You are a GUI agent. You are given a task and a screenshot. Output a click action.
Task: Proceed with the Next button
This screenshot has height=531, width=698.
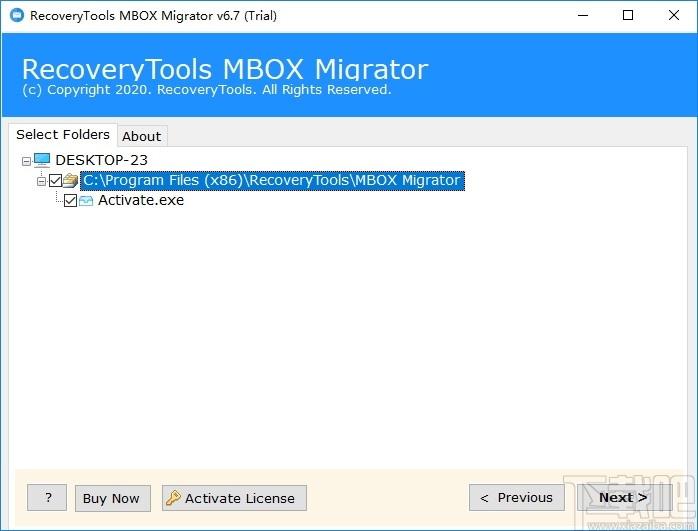(623, 498)
